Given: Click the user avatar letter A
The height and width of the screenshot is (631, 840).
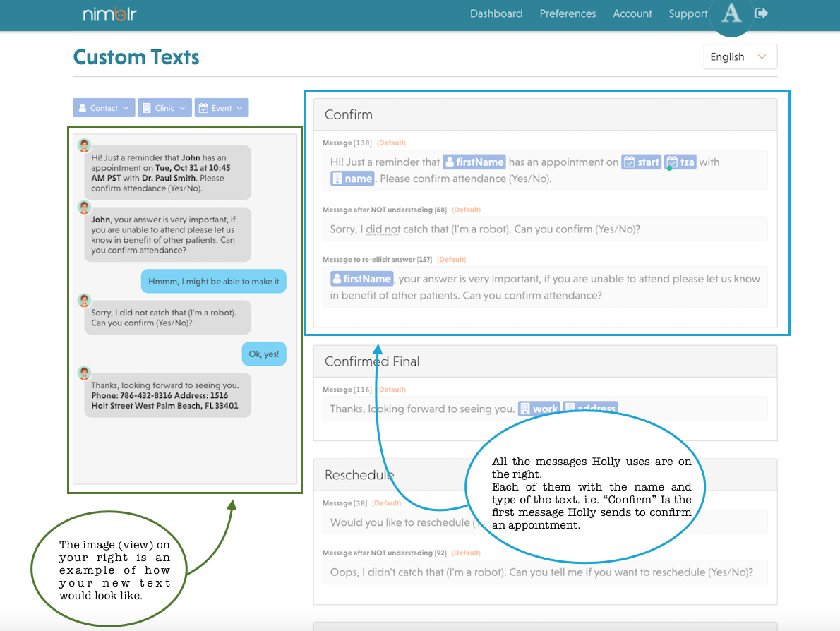Looking at the screenshot, I should tap(731, 13).
